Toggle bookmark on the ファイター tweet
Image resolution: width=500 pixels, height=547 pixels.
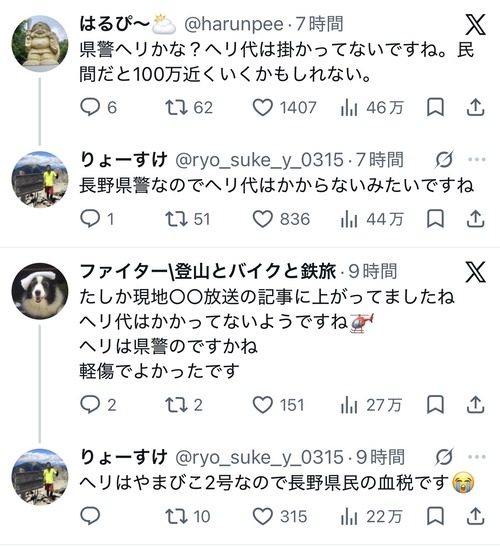click(435, 405)
